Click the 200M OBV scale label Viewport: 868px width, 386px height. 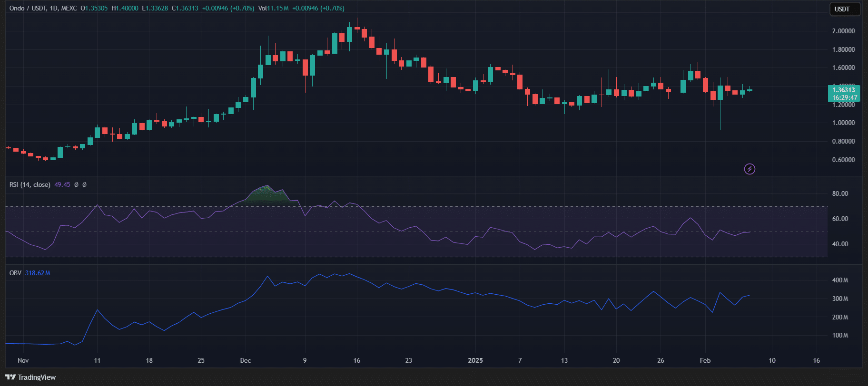click(x=840, y=317)
